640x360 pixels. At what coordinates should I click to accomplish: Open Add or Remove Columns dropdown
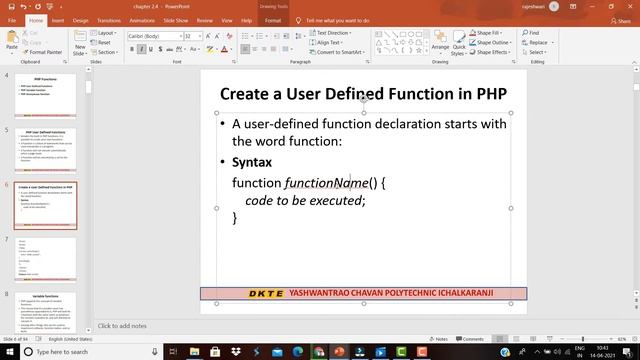(x=287, y=49)
